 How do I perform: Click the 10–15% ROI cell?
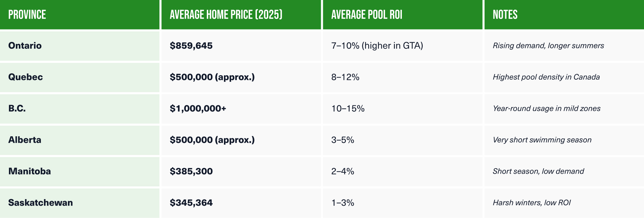(x=348, y=108)
